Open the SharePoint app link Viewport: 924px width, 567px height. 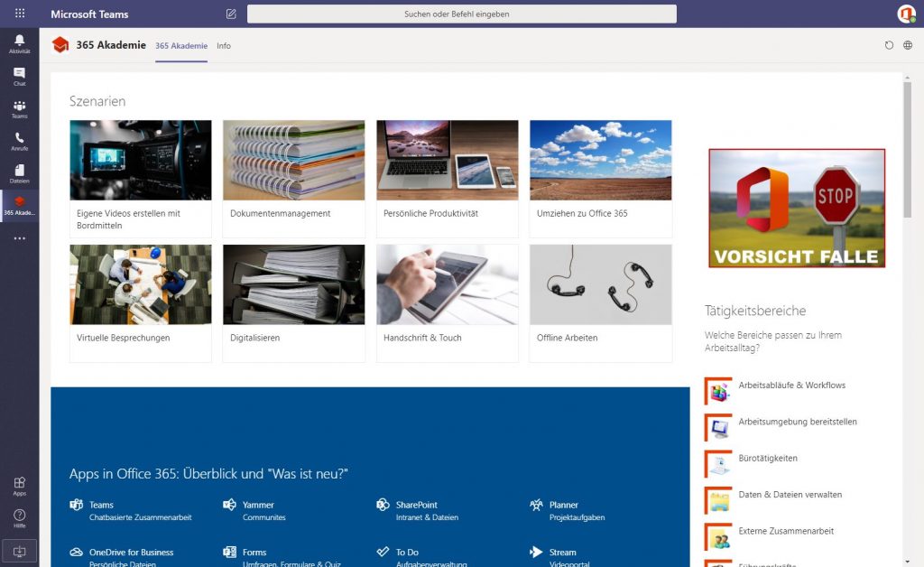click(x=416, y=505)
